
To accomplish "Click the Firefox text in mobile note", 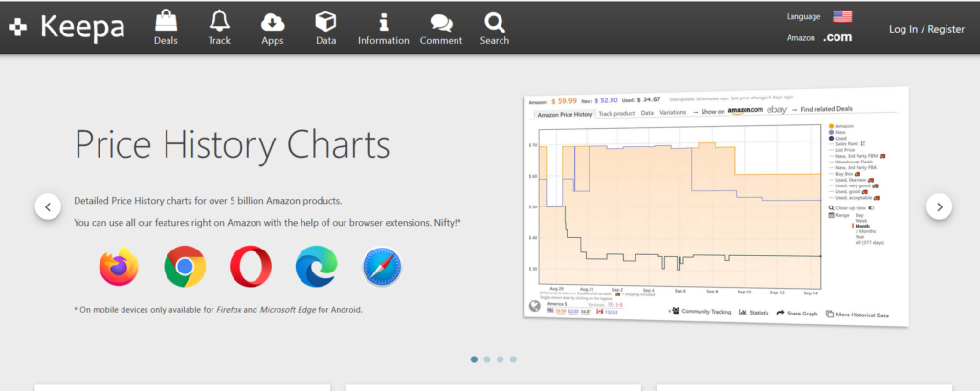I will [x=229, y=309].
